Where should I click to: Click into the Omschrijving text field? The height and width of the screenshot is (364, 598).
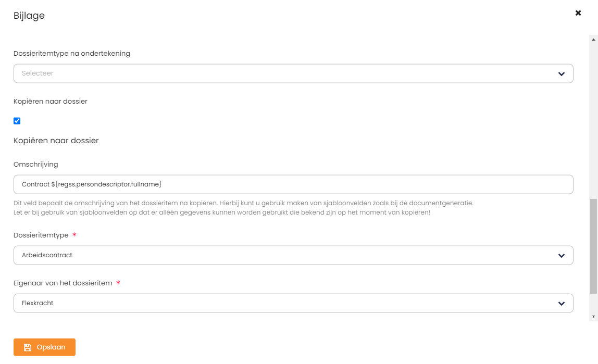pos(293,184)
